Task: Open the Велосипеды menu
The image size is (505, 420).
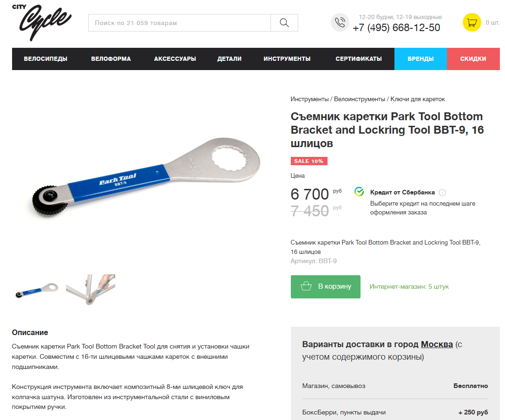Action: click(x=46, y=59)
